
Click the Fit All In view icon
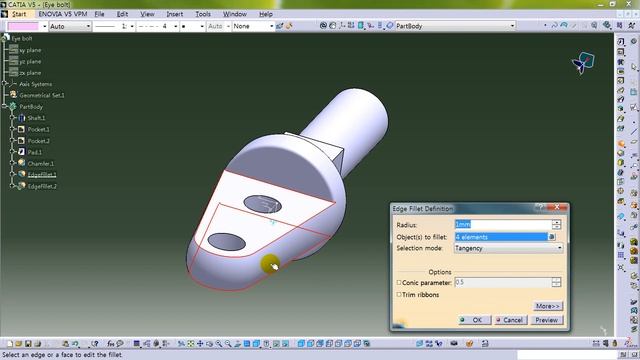[x=191, y=344]
